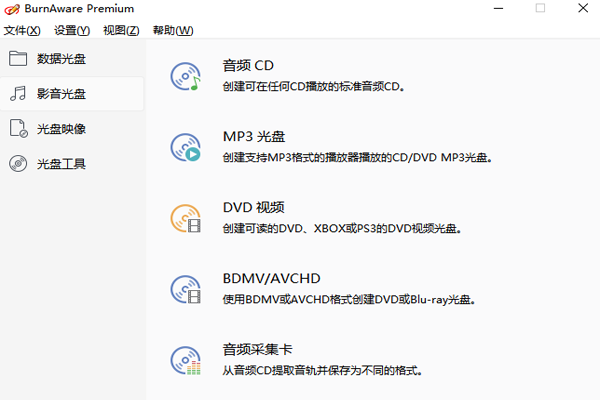600x400 pixels.
Task: Launch the 音频 CD project
Action: 248,65
